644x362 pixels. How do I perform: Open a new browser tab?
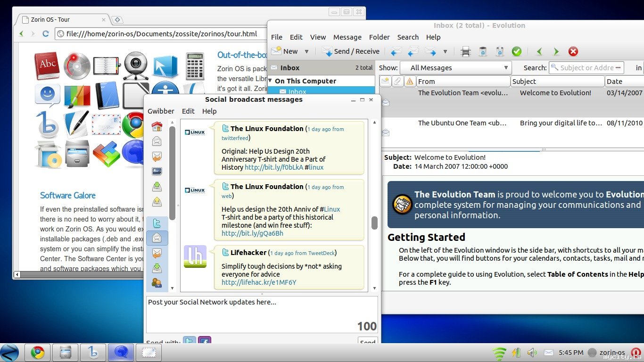tap(117, 20)
